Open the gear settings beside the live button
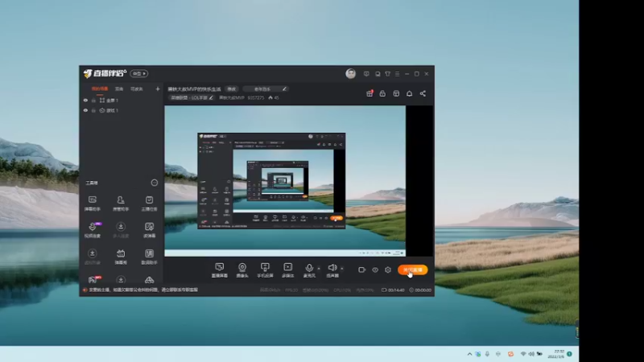644x362 pixels. click(388, 270)
